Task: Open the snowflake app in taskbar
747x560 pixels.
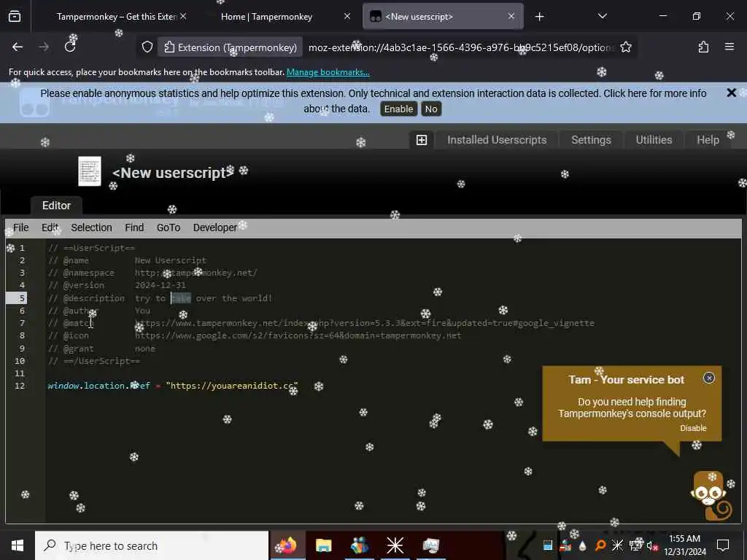Action: pos(395,545)
